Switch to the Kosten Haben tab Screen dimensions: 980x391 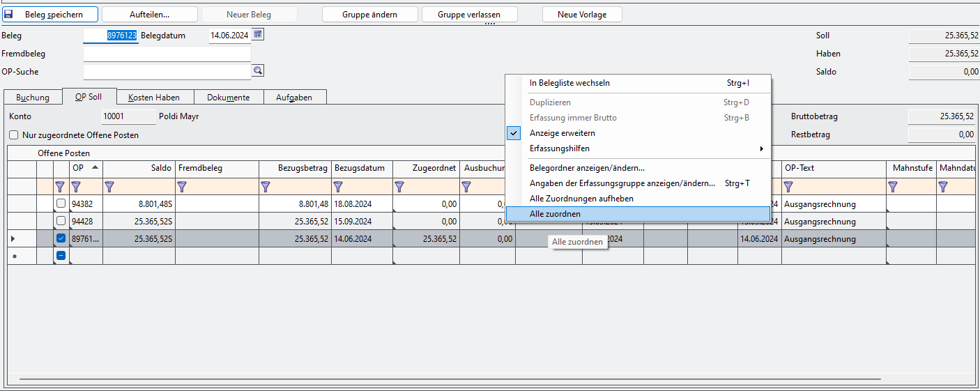coord(155,98)
